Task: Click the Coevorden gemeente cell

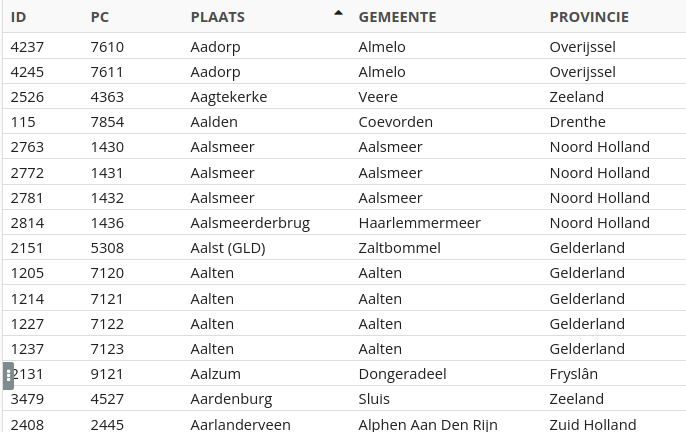Action: [396, 122]
